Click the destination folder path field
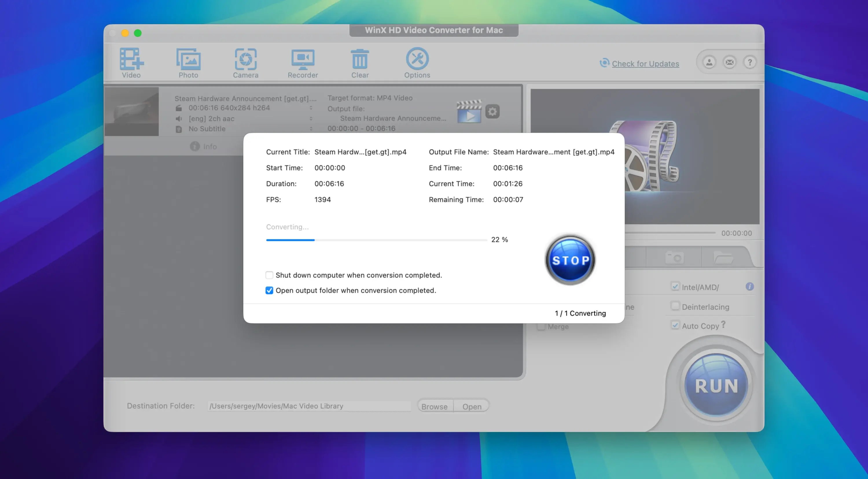The height and width of the screenshot is (479, 868). [309, 406]
